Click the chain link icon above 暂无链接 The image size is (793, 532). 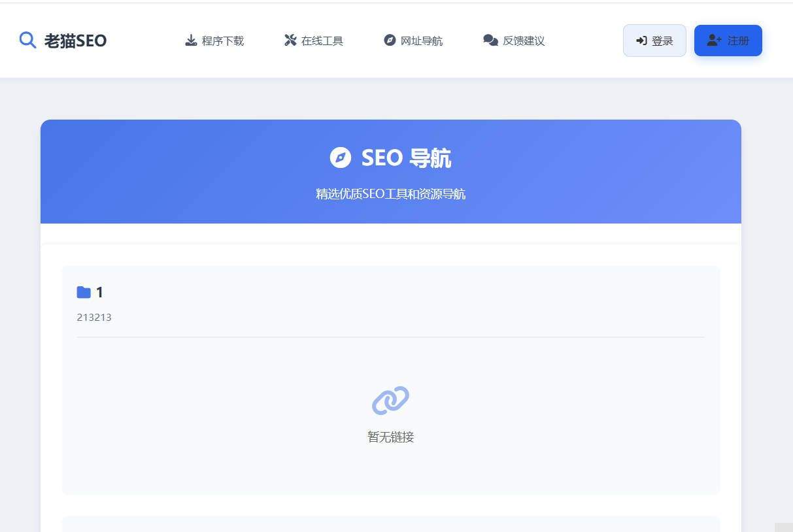[x=390, y=401]
